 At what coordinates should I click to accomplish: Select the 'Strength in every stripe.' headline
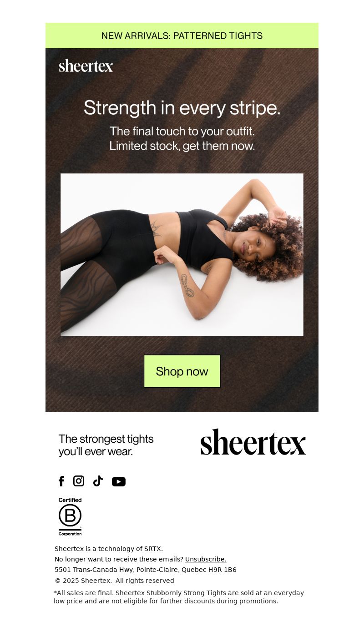tap(182, 108)
